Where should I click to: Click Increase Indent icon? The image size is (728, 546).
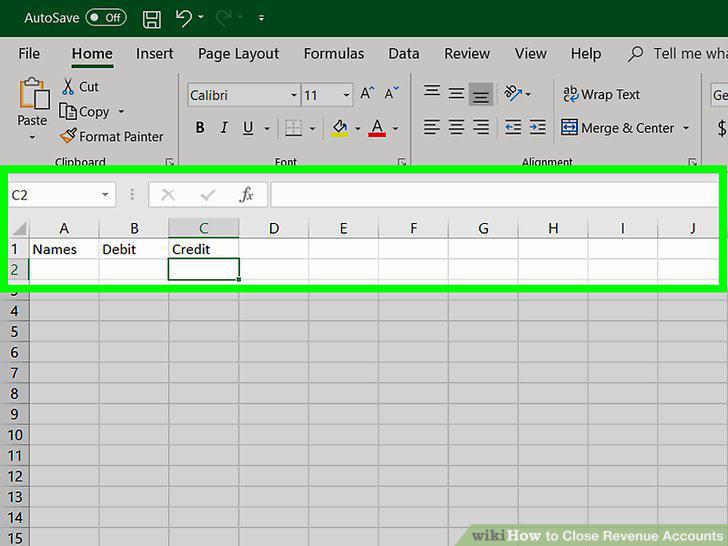point(538,127)
